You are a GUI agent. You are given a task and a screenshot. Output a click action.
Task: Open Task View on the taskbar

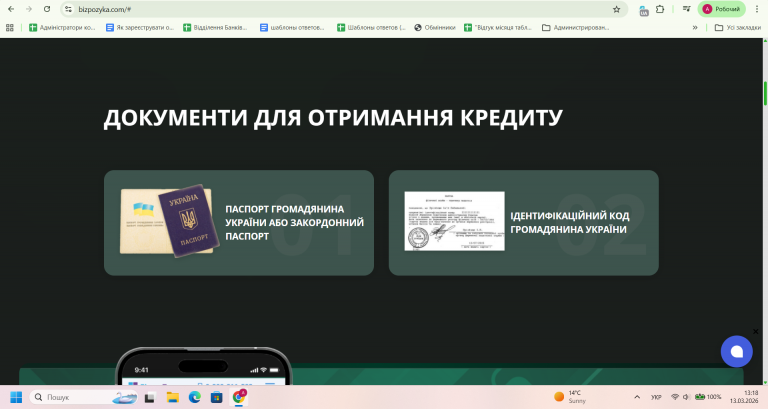point(150,397)
